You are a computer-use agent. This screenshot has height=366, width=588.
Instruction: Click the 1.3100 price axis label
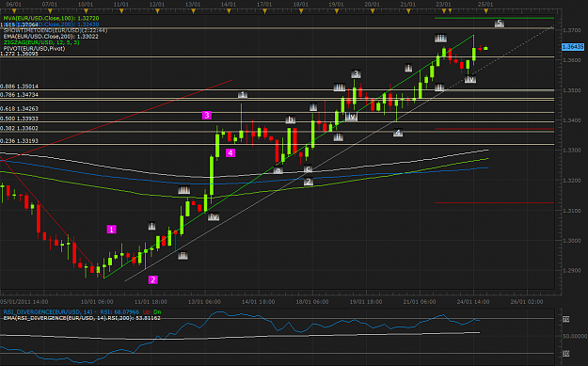[x=572, y=211]
